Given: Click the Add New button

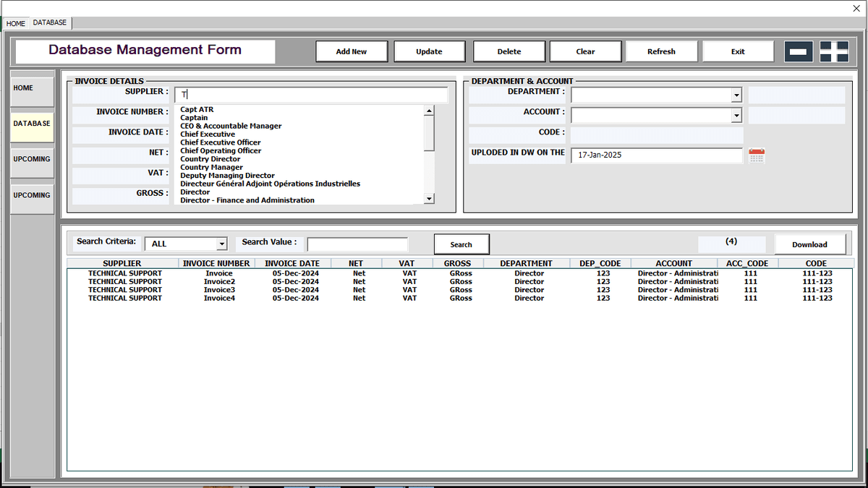Looking at the screenshot, I should (352, 51).
